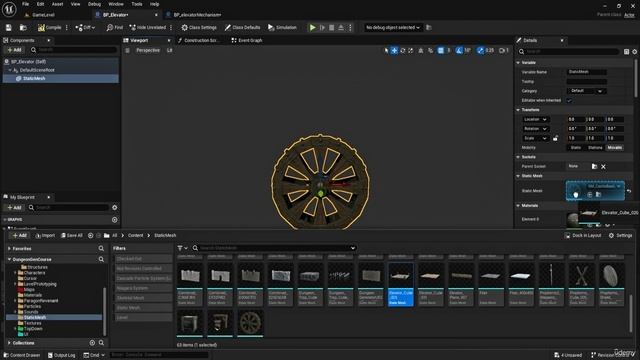Open the Location type dropdown
640x360 pixels.
click(535, 119)
